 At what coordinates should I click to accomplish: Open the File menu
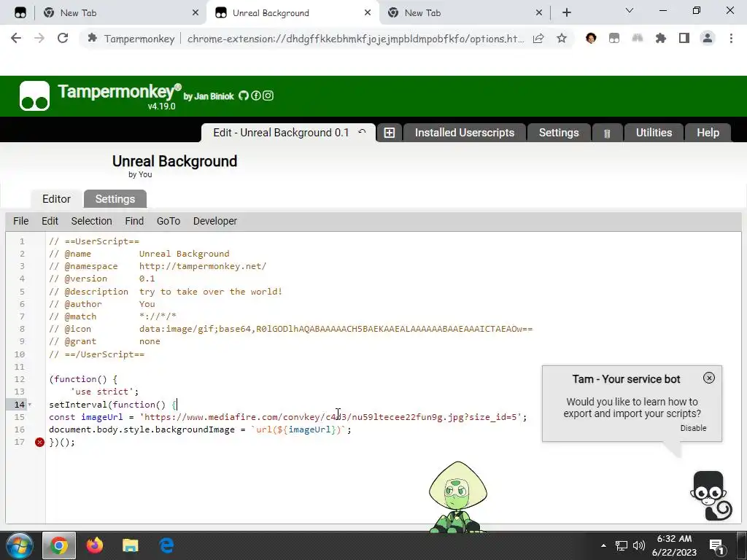click(x=20, y=222)
